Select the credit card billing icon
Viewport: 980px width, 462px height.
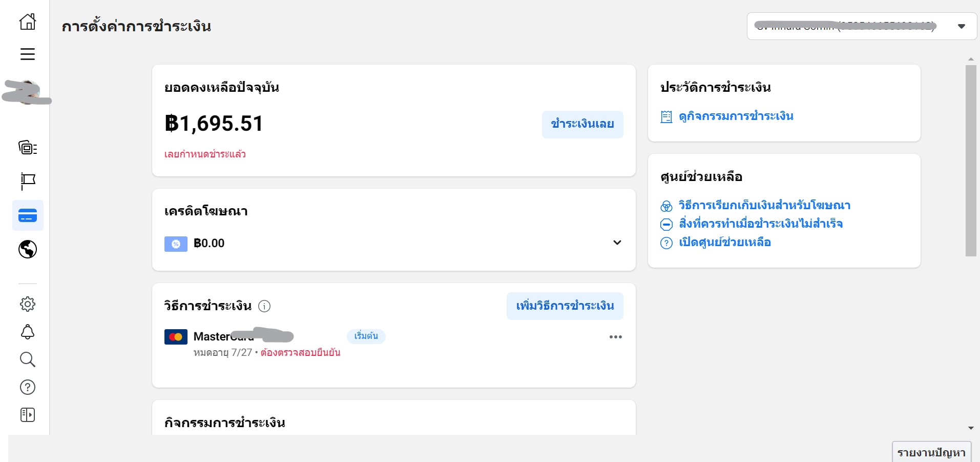click(x=28, y=215)
